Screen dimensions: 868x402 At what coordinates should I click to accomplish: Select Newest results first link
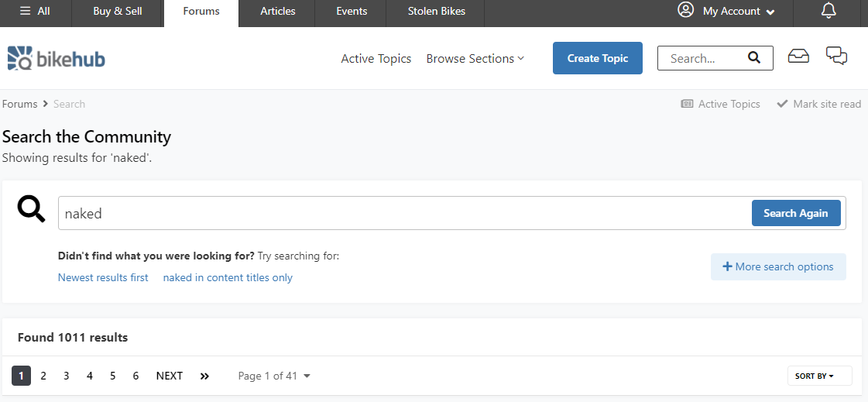[x=103, y=277]
